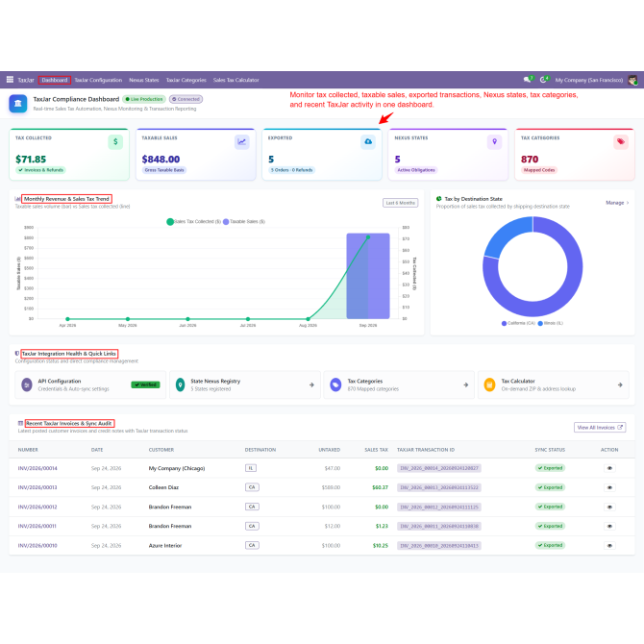Open invoice link INV/2026/00011
The image size is (644, 644).
(x=37, y=526)
